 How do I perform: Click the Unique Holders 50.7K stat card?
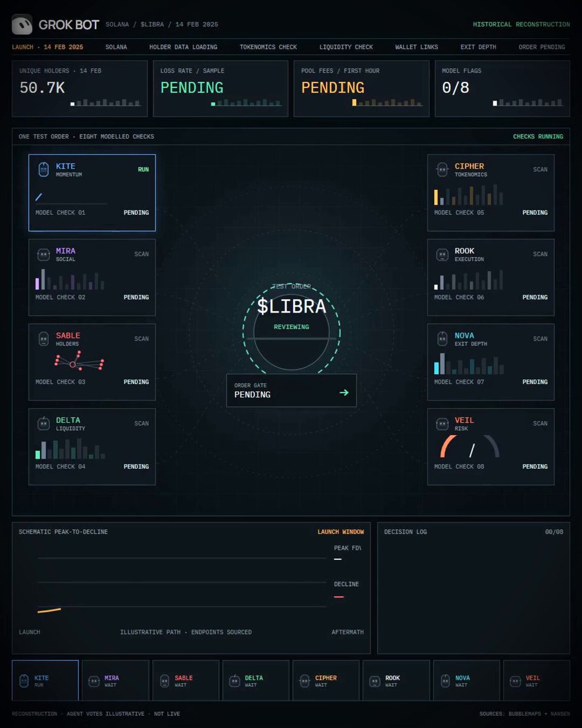pos(79,89)
